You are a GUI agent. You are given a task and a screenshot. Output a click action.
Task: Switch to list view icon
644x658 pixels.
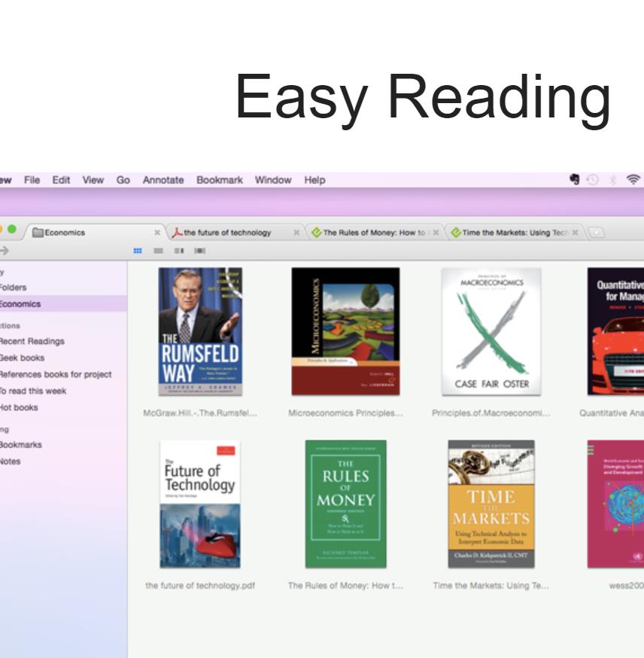point(158,251)
